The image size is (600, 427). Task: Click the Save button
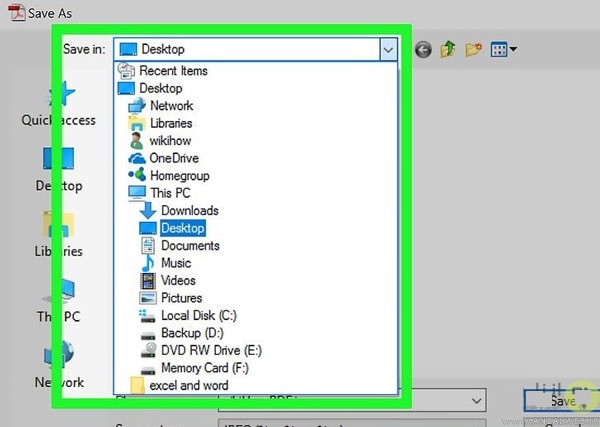(562, 400)
